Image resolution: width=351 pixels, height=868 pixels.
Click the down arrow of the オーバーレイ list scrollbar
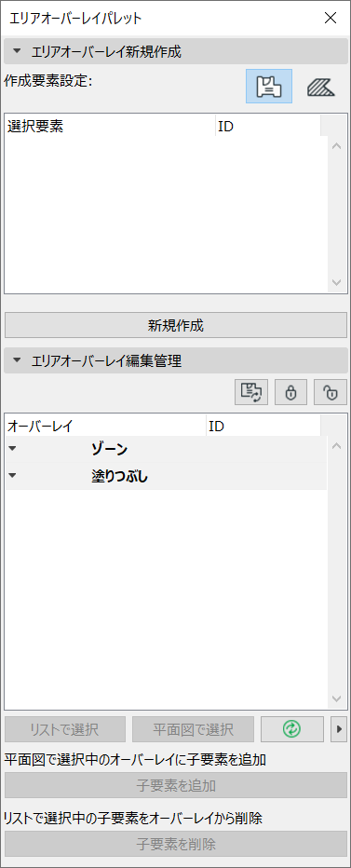click(336, 698)
